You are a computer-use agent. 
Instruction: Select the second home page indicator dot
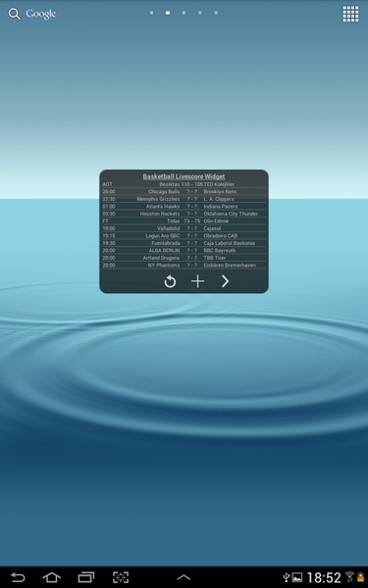click(x=168, y=13)
